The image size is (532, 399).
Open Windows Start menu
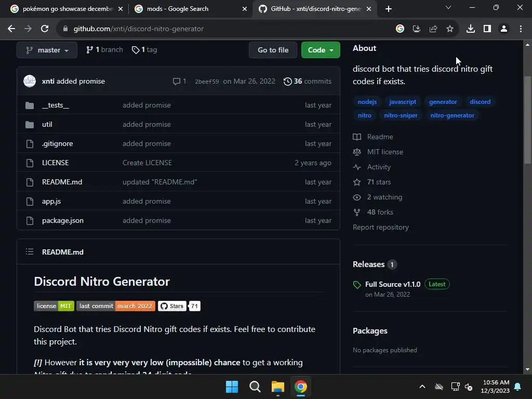[232, 387]
